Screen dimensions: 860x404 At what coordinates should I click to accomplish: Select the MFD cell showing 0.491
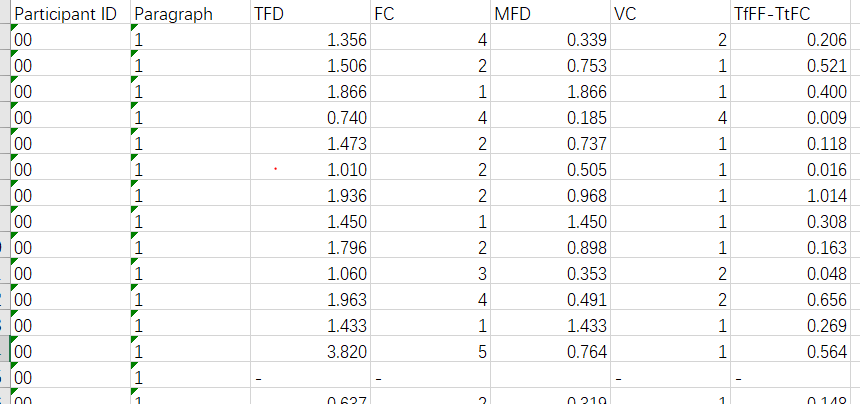click(x=551, y=297)
